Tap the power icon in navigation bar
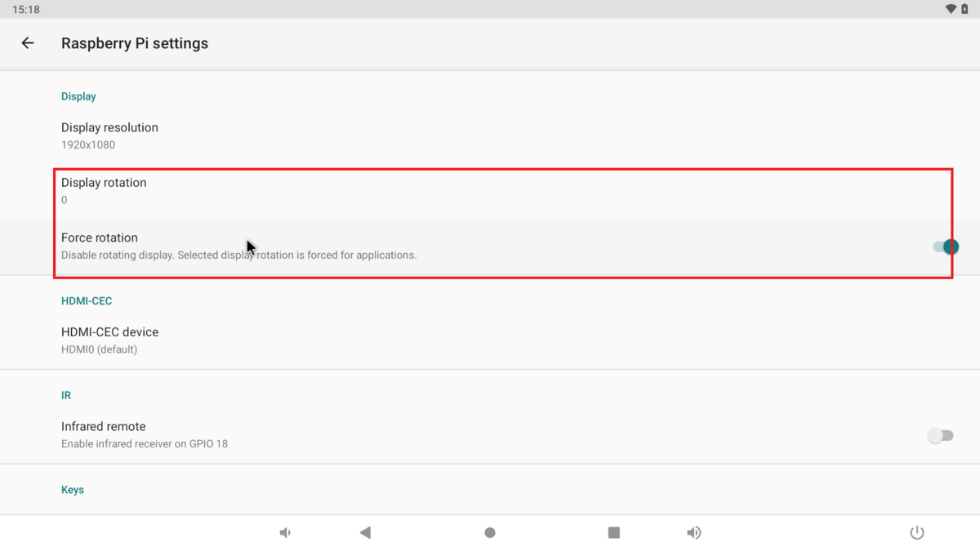The image size is (980, 551). tap(917, 533)
